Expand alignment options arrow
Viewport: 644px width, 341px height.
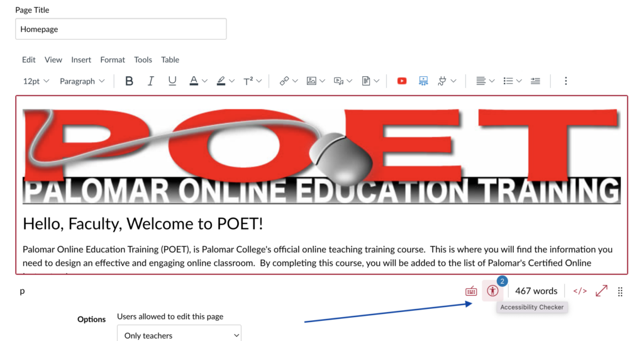492,81
